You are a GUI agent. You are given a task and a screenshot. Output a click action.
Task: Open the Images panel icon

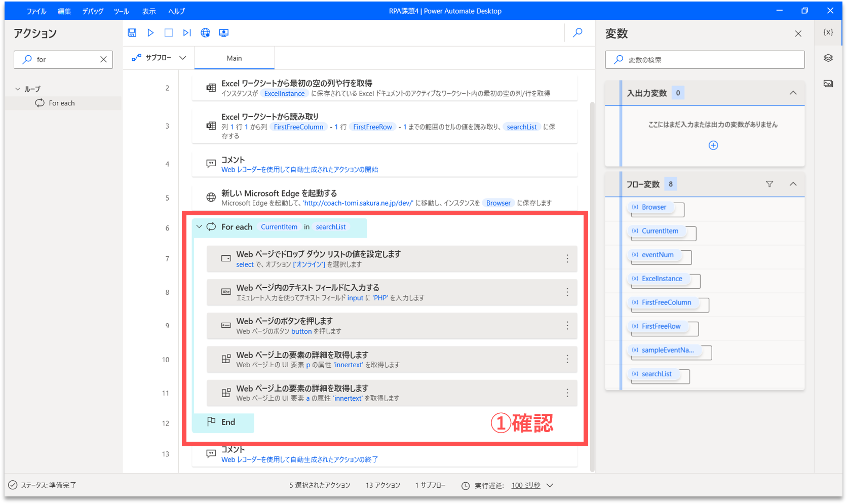pyautogui.click(x=828, y=84)
